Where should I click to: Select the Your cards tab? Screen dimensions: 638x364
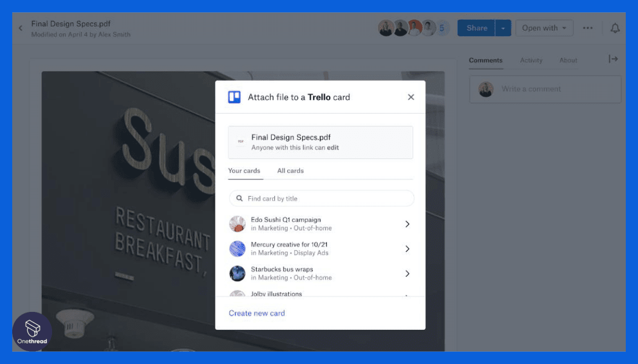(244, 171)
